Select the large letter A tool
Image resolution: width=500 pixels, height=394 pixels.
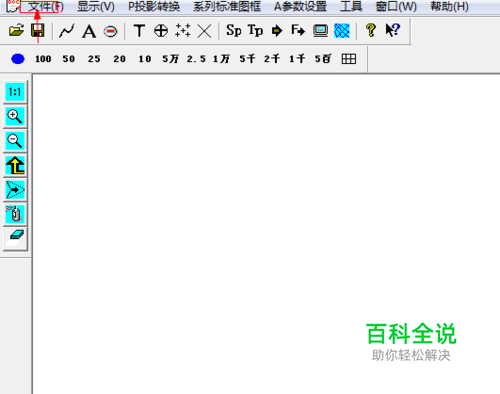pyautogui.click(x=89, y=31)
